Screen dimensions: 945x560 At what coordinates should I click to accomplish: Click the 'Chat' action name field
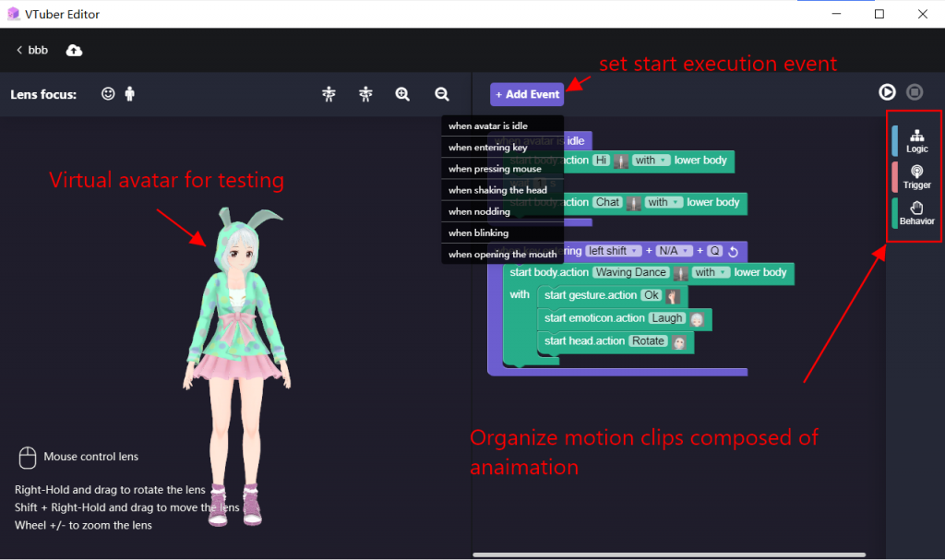pos(607,203)
